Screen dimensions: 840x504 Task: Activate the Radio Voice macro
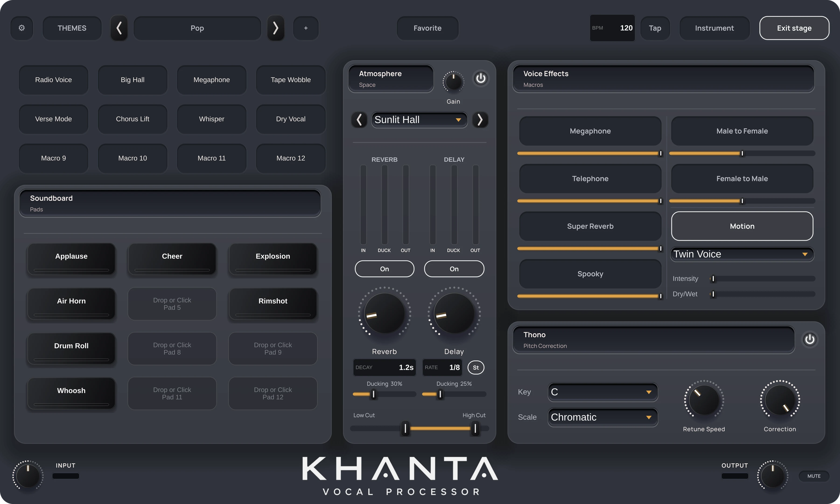click(x=53, y=80)
